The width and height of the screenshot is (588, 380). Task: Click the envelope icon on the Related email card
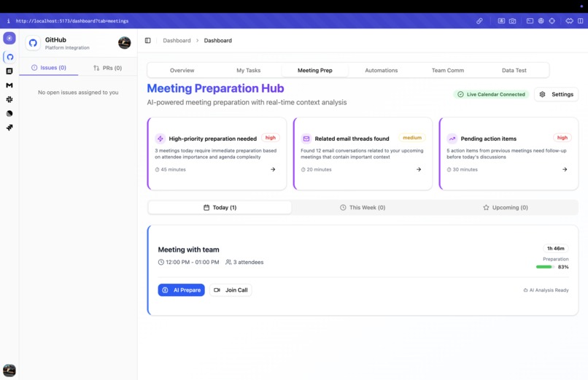(x=306, y=139)
